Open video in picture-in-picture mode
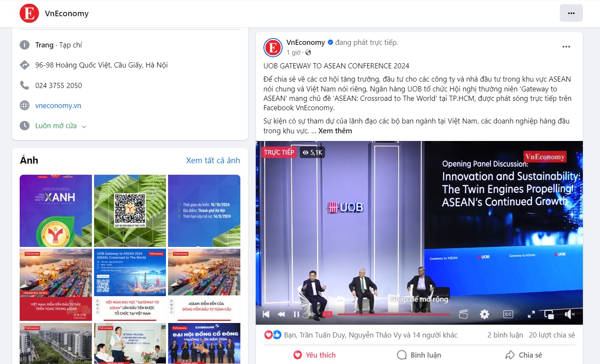Viewport: 600px width, 364px height. click(549, 314)
